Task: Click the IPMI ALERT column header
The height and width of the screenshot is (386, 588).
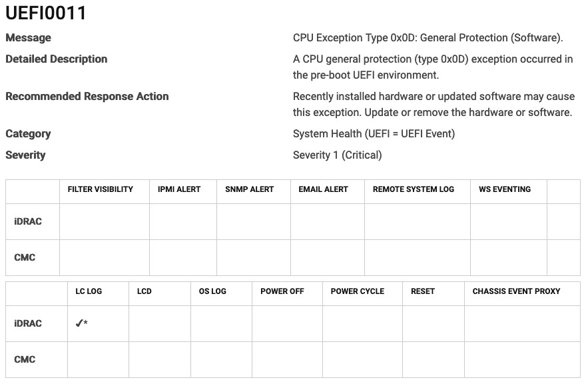Action: coord(179,189)
